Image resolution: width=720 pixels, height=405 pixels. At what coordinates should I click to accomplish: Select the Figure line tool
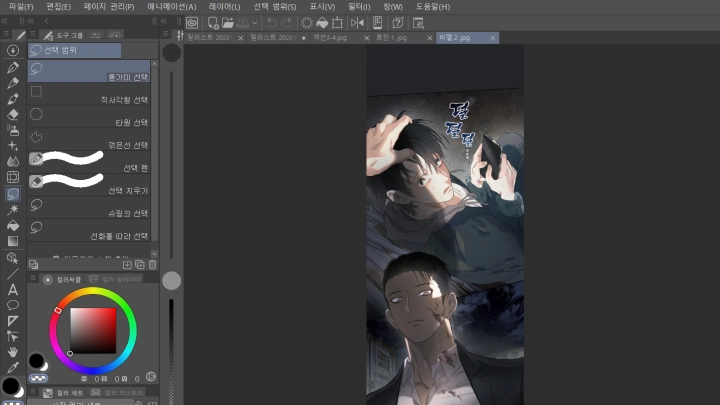pos(13,274)
